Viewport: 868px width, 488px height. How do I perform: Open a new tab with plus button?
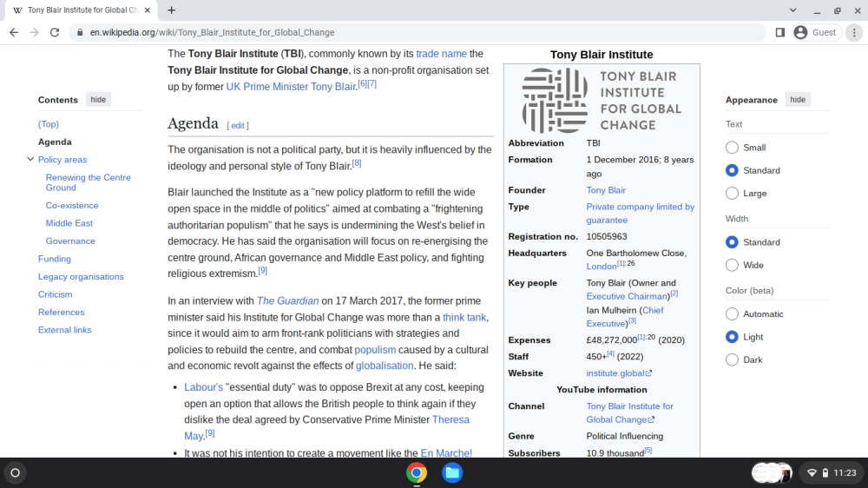172,10
